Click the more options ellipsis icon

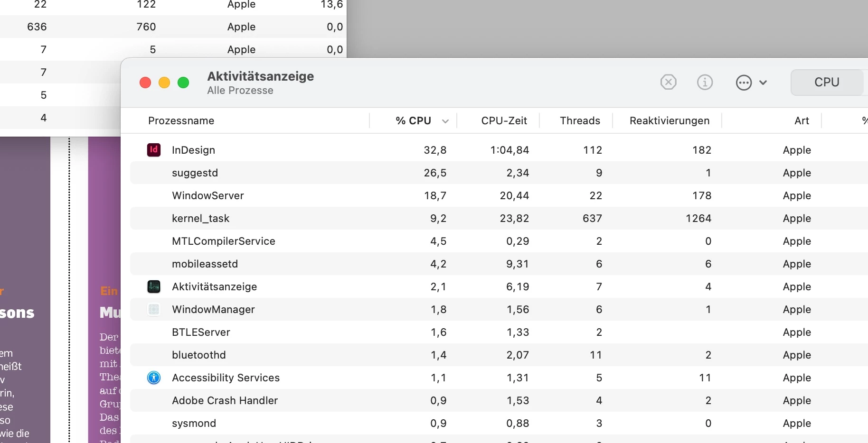click(x=744, y=83)
